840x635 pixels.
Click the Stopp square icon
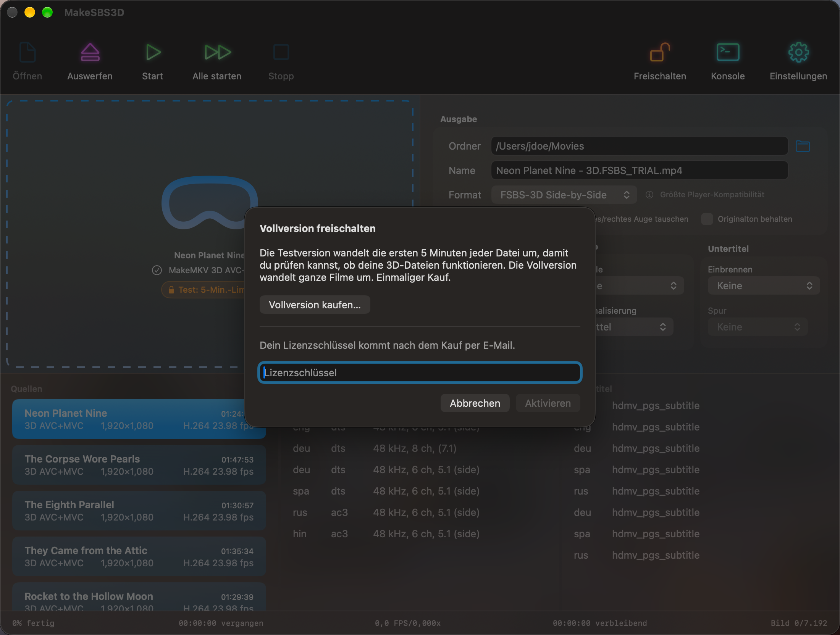pyautogui.click(x=281, y=52)
